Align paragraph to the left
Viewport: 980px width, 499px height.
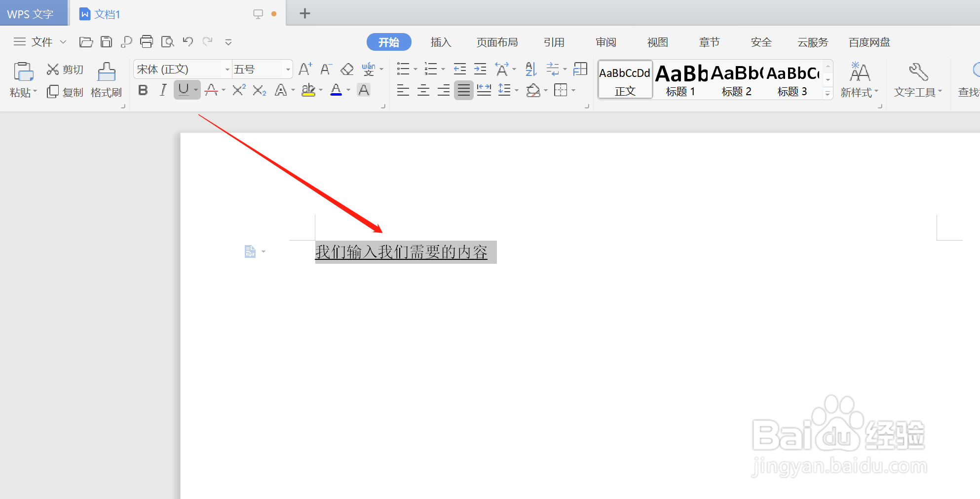pyautogui.click(x=403, y=90)
